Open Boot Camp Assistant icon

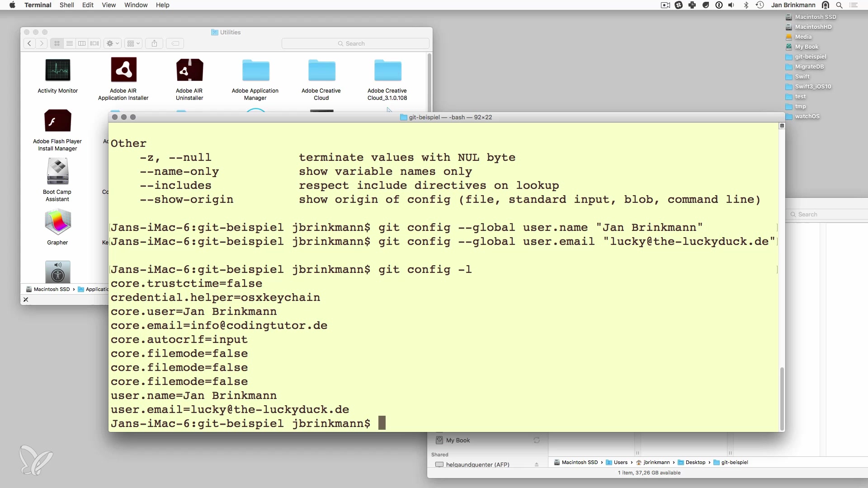pyautogui.click(x=57, y=172)
